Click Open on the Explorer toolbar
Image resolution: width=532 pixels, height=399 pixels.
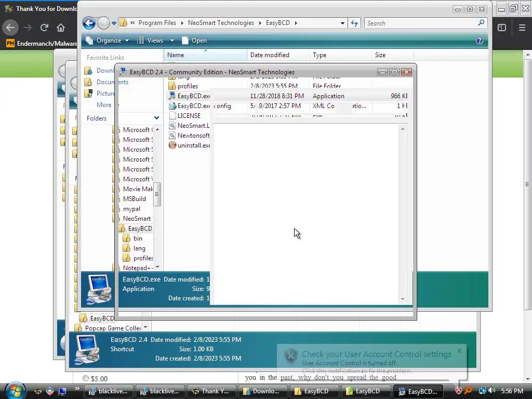pyautogui.click(x=194, y=41)
